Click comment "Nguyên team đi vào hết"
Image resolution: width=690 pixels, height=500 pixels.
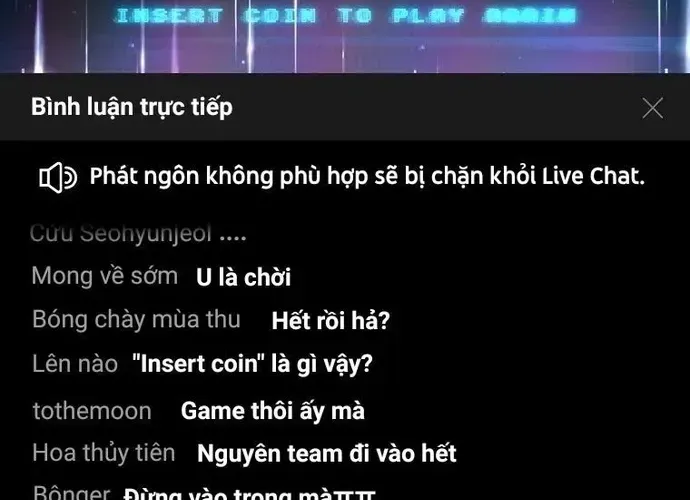[327, 454]
